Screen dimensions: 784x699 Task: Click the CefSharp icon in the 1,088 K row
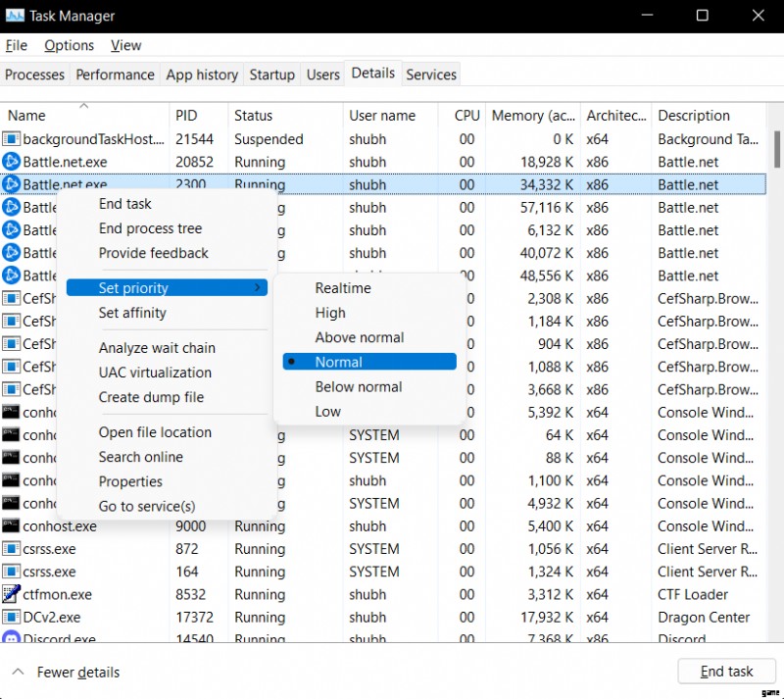click(x=11, y=367)
